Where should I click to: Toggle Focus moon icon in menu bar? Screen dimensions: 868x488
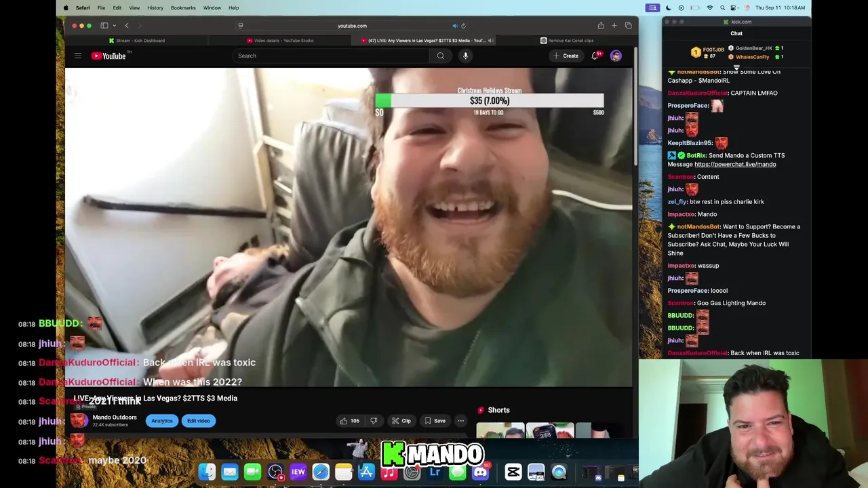coord(668,7)
